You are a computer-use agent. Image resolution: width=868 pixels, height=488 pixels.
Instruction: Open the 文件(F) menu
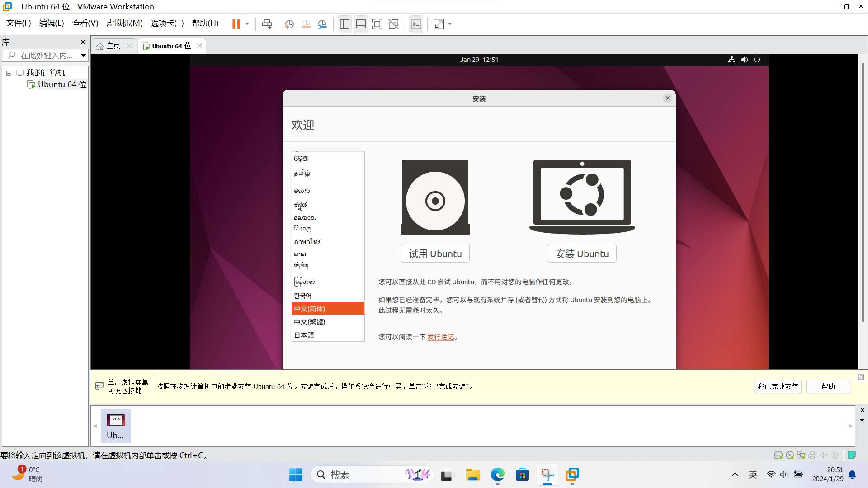pyautogui.click(x=19, y=23)
